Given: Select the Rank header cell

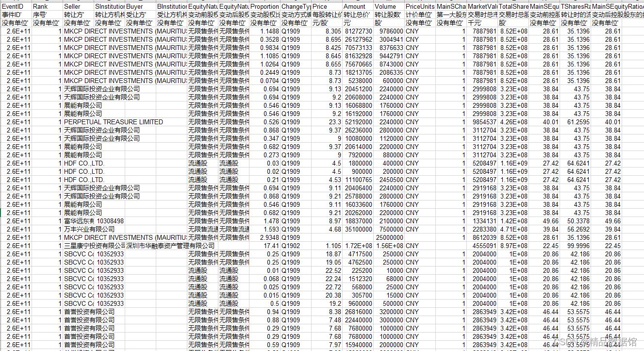Looking at the screenshot, I should [47, 7].
